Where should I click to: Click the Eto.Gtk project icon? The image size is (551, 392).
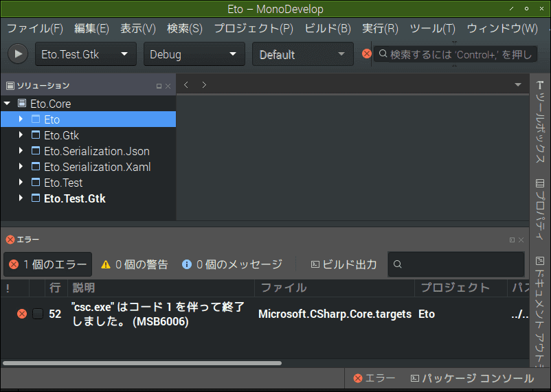click(x=36, y=135)
